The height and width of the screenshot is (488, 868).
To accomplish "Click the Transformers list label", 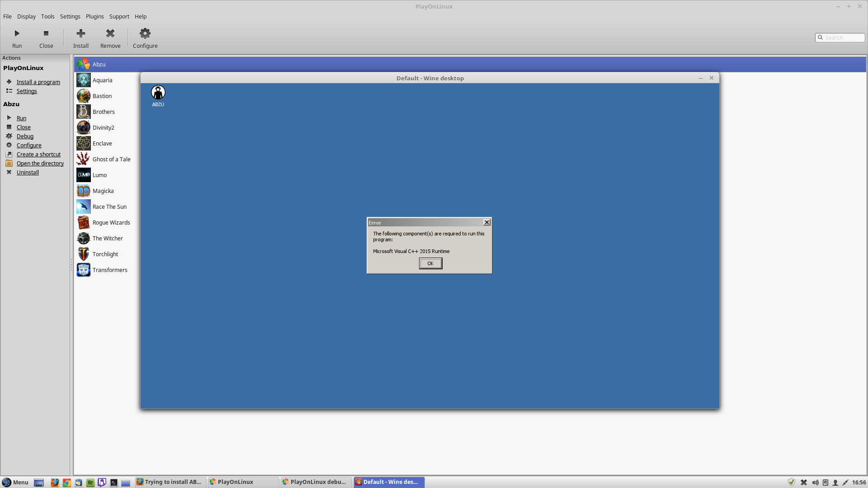I will tap(110, 270).
